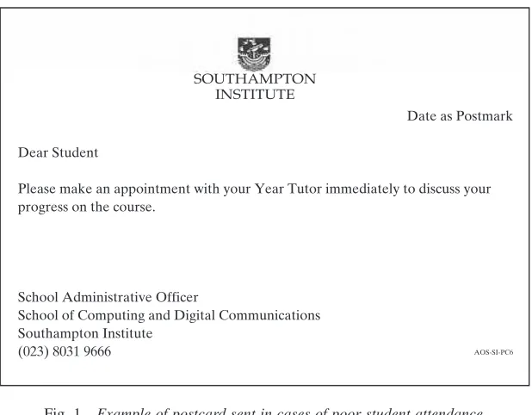532x415 pixels.
Task: Click the word Officer in signature
Action: pyautogui.click(x=176, y=297)
